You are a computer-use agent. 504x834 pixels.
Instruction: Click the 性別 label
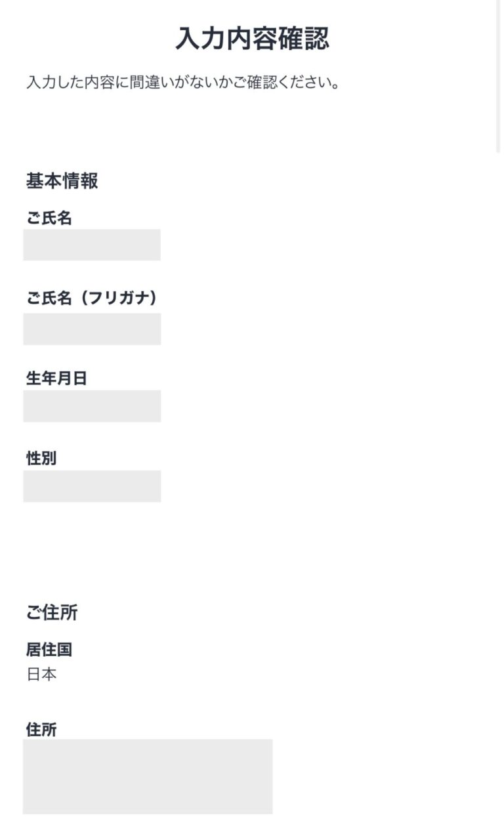(x=41, y=459)
